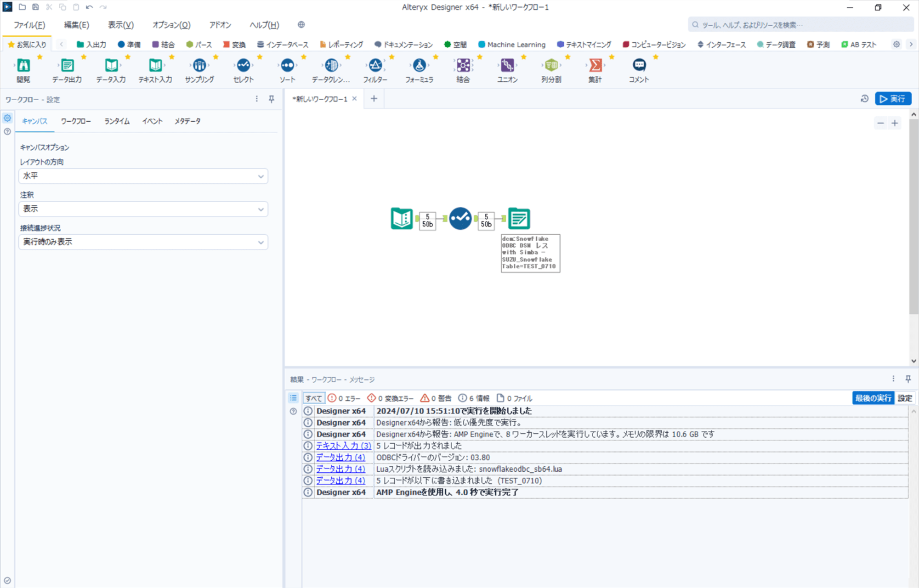Add new workflow tab with plus
The height and width of the screenshot is (588, 919).
pos(374,99)
